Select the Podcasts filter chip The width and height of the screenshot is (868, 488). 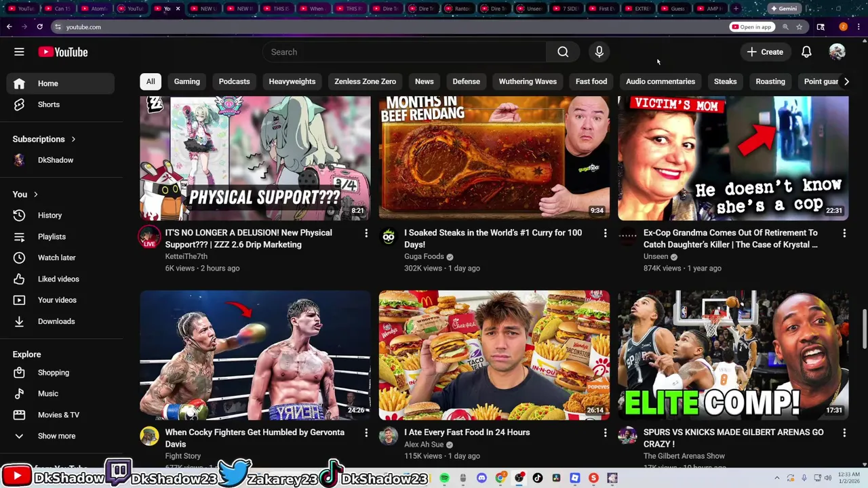point(235,81)
